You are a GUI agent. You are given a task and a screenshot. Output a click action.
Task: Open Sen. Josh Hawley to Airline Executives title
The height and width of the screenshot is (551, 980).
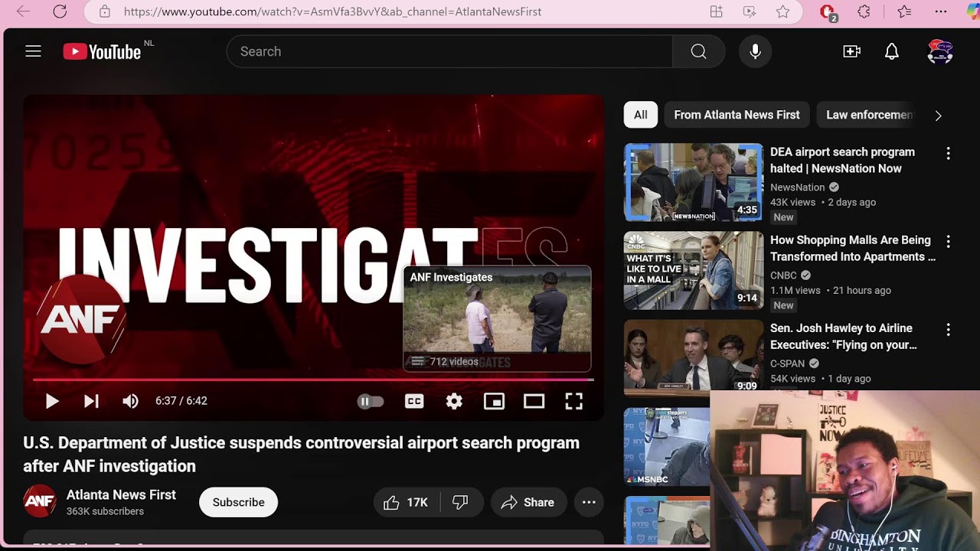pos(844,336)
